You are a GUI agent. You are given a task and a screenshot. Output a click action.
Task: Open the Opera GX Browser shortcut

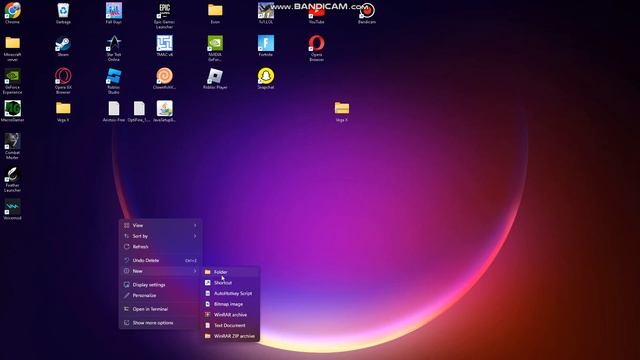tap(63, 81)
